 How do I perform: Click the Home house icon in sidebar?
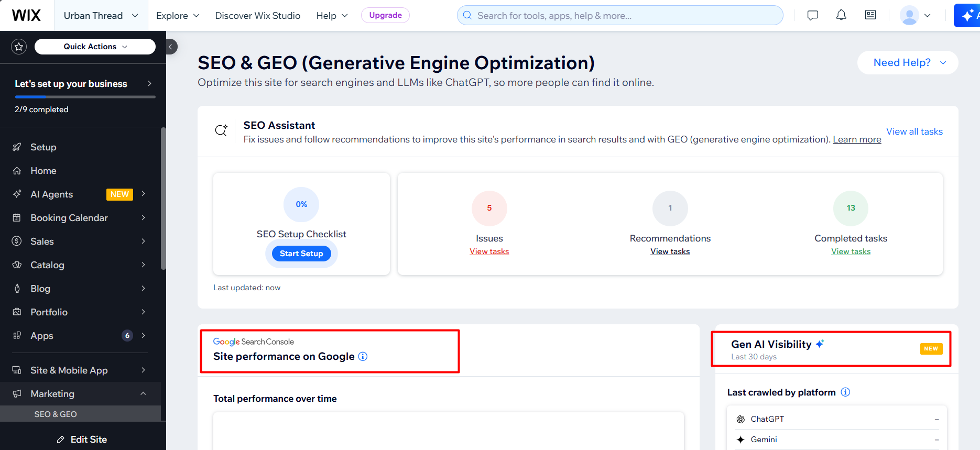pos(17,171)
